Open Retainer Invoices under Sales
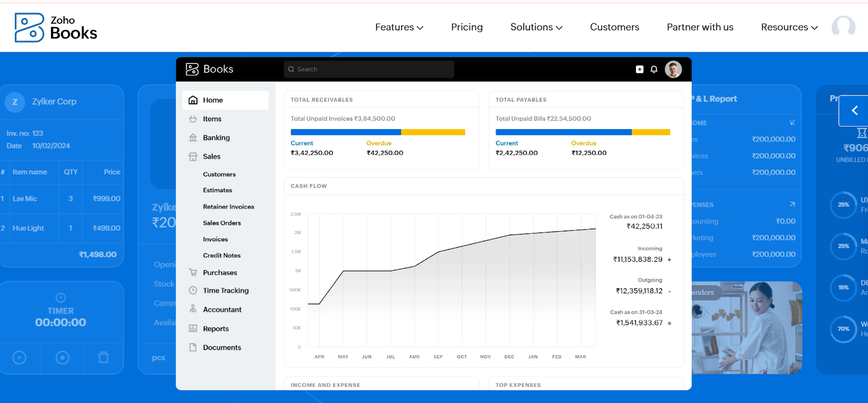This screenshot has height=403, width=868. (x=228, y=206)
